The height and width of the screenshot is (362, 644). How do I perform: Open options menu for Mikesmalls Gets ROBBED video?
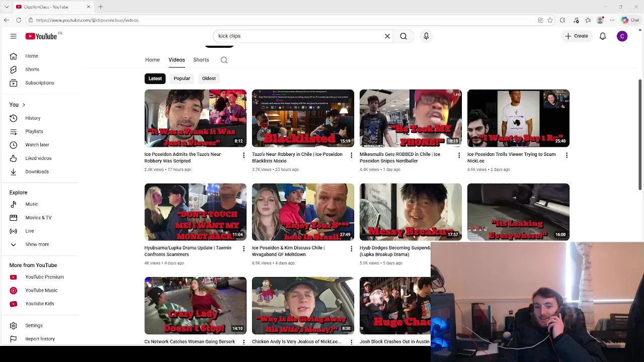(x=459, y=155)
